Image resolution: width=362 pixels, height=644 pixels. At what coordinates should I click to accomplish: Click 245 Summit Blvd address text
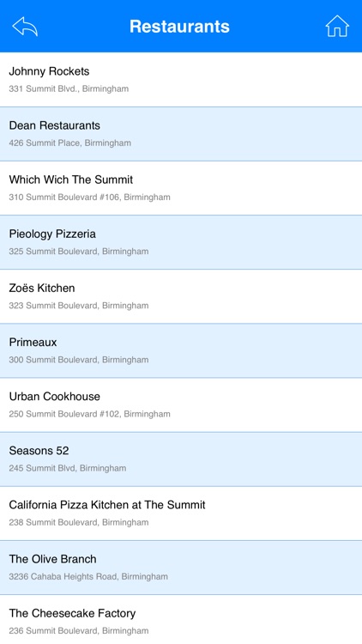[x=67, y=468]
